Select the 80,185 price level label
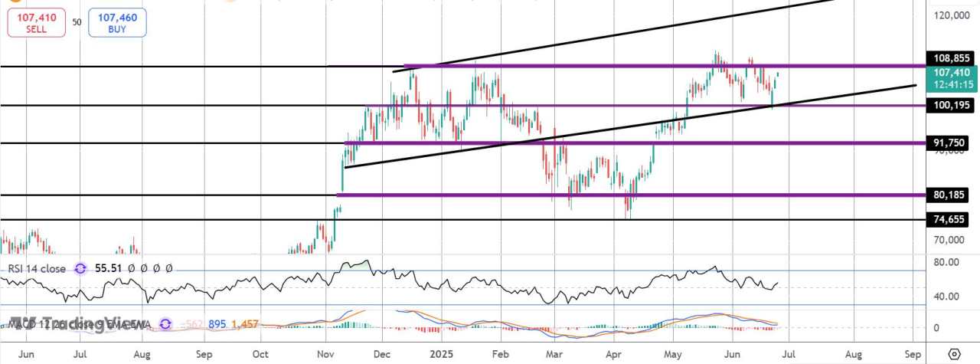Image resolution: width=980 pixels, height=364 pixels. [949, 195]
